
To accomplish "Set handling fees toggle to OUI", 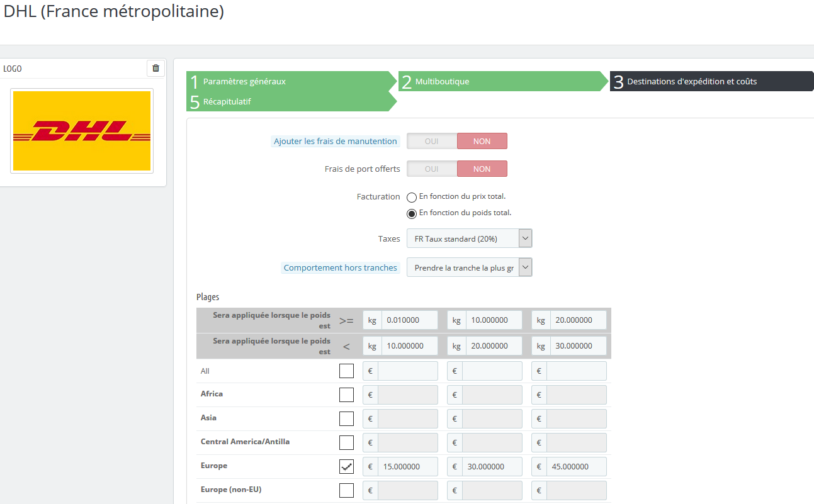I will [432, 141].
